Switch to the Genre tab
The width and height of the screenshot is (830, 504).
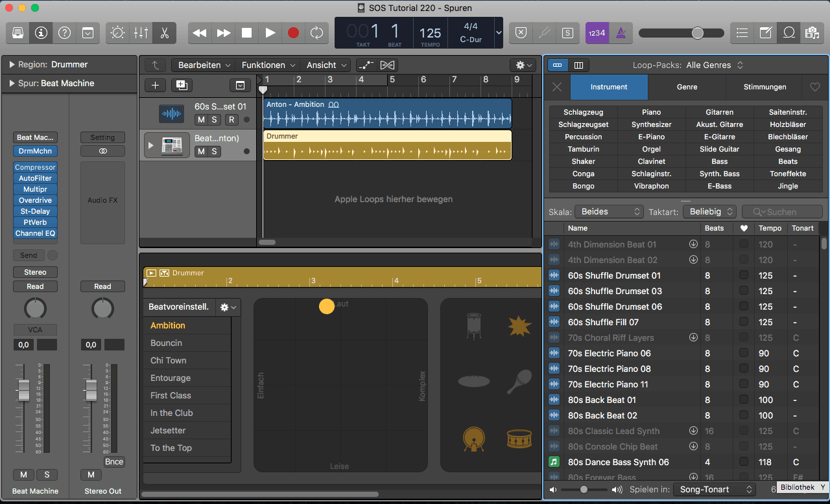(687, 87)
